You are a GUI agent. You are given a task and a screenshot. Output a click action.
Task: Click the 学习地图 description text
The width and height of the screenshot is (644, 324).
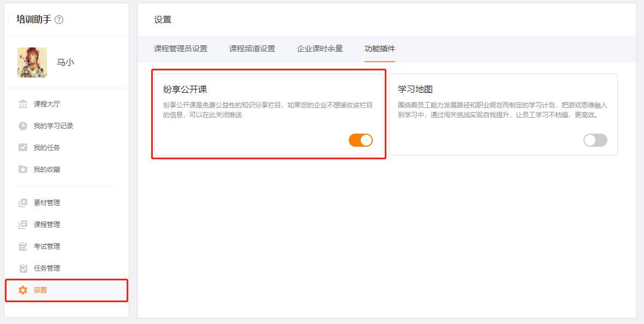point(502,110)
